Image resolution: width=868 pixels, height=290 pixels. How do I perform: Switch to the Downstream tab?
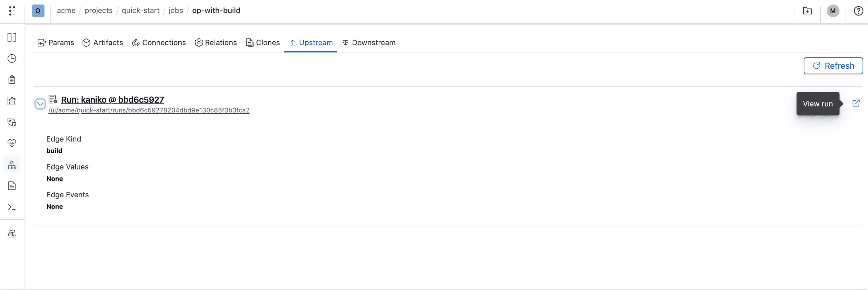(x=369, y=42)
